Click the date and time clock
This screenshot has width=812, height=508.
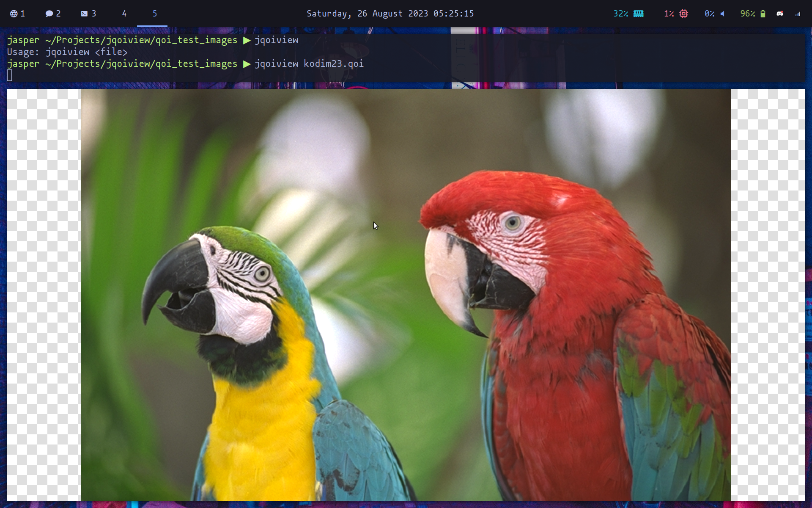390,14
